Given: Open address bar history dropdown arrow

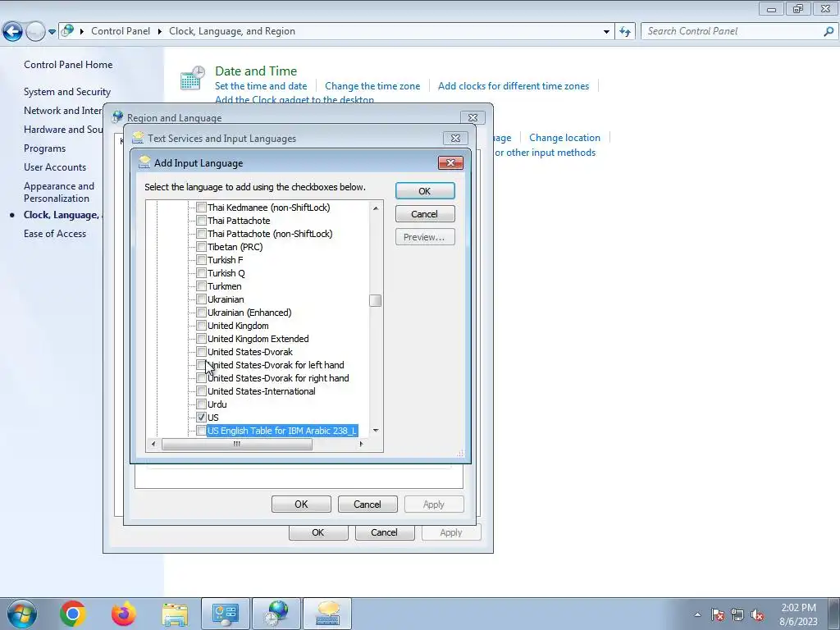Looking at the screenshot, I should pos(606,32).
